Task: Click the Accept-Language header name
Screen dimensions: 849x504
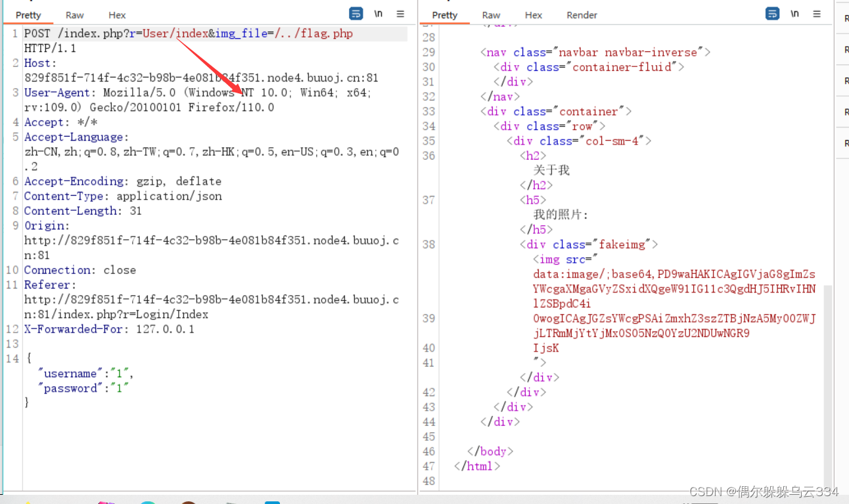Action: 77,137
